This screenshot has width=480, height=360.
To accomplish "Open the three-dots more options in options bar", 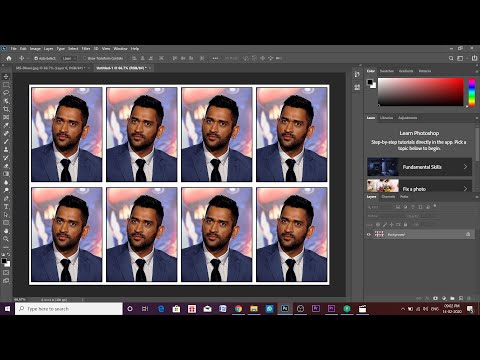I will coord(215,58).
